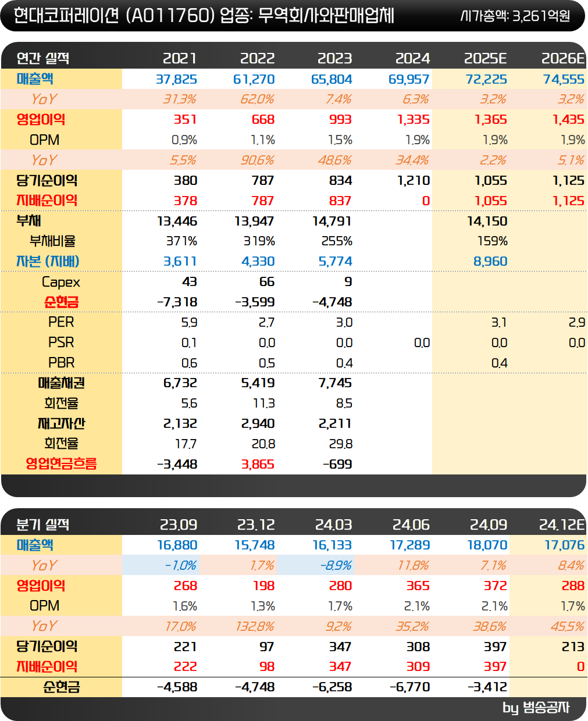This screenshot has height=721, width=588.
Task: Click 매출채권 value 7,745
Action: (x=335, y=383)
